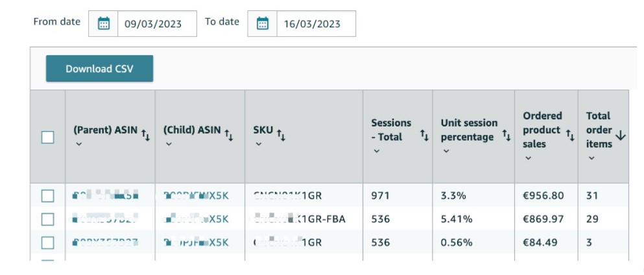Click the Download CSV button
The image size is (644, 275).
tap(99, 69)
